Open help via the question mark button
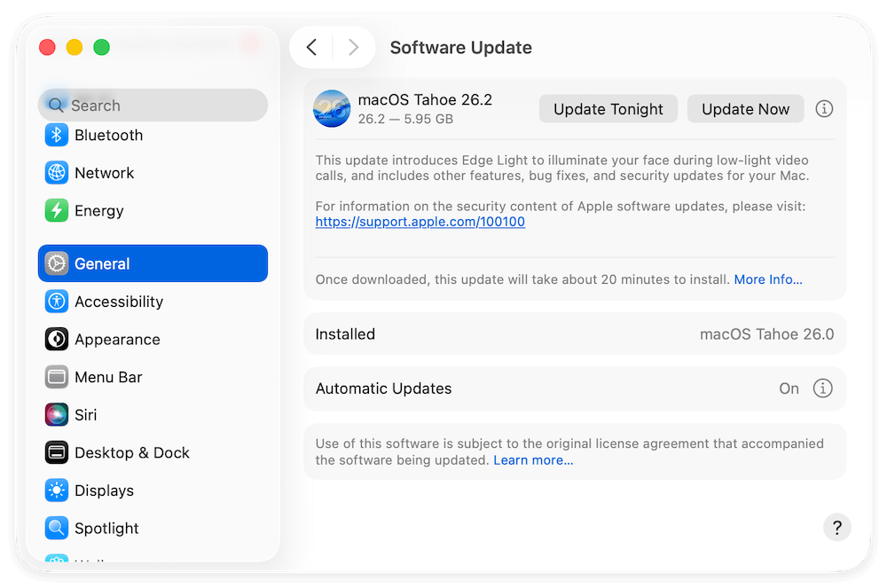Screen dimensions: 887x588 [836, 527]
